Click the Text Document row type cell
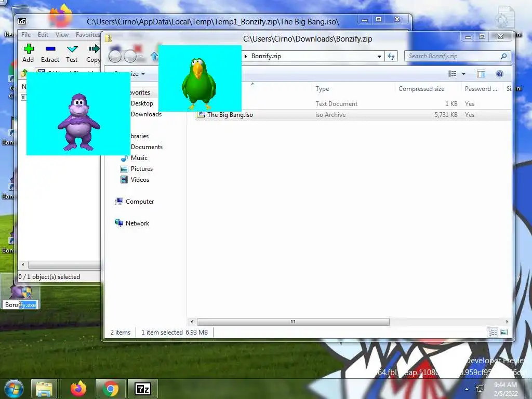Screen dimensions: 532x399 coord(336,104)
